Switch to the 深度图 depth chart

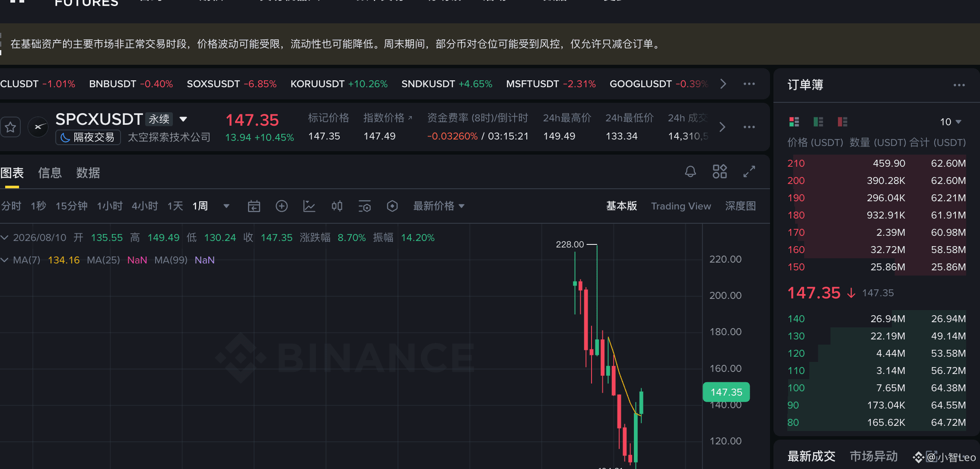click(741, 206)
